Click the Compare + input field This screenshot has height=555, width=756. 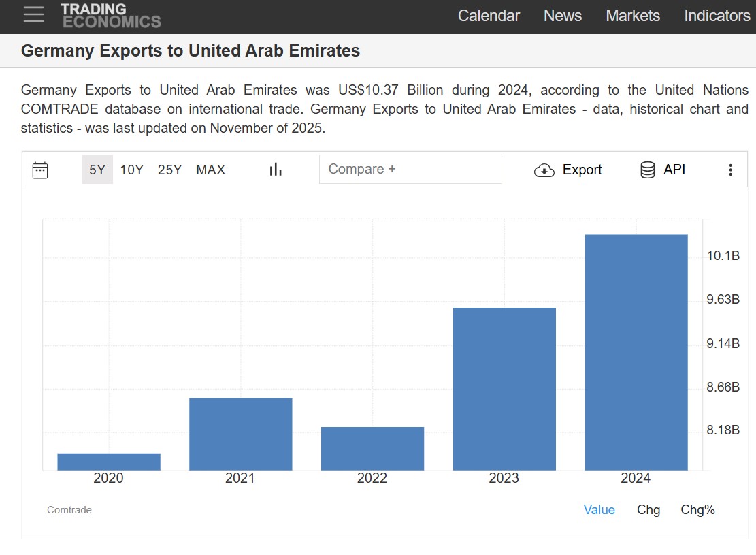(410, 169)
